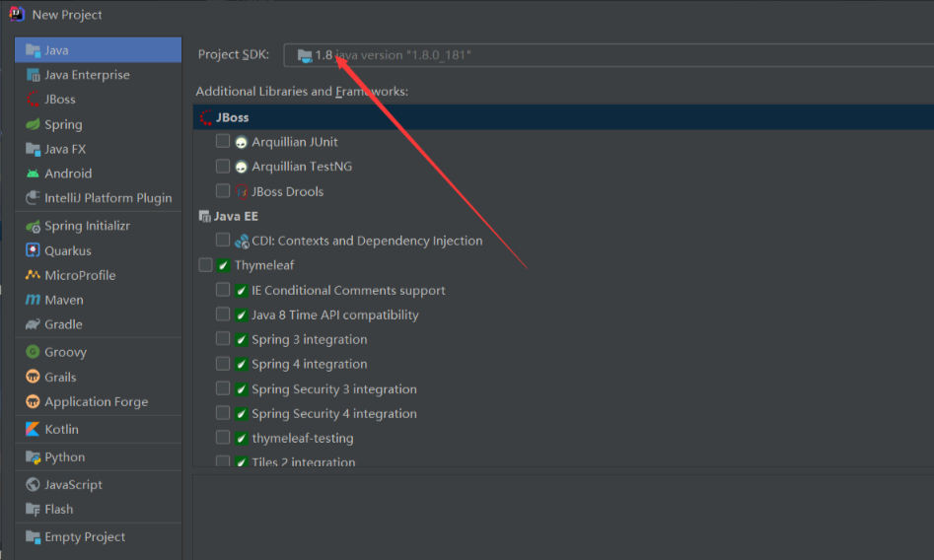Choose Maven project type label
Image resolution: width=934 pixels, height=560 pixels.
pyautogui.click(x=64, y=300)
